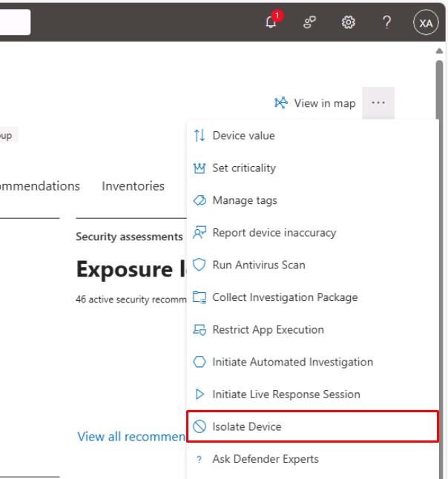Image resolution: width=448 pixels, height=479 pixels.
Task: Select Report device inaccuracy
Action: 274,233
